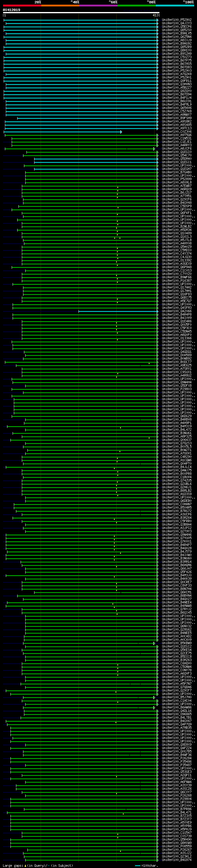Select label UniRef100_Q96865
This screenshot has height=868, width=197.
tap(177, 714)
